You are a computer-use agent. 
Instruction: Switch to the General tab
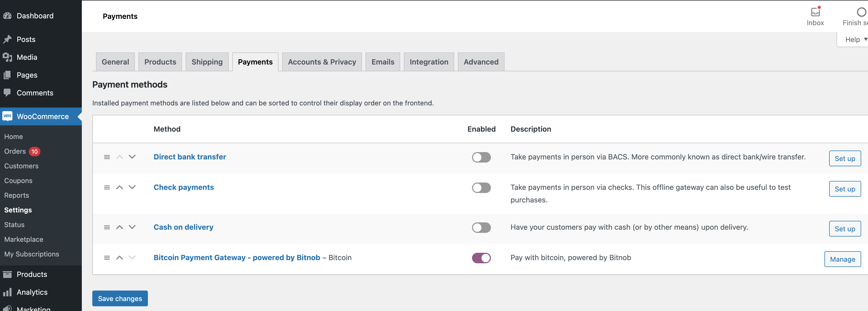115,62
